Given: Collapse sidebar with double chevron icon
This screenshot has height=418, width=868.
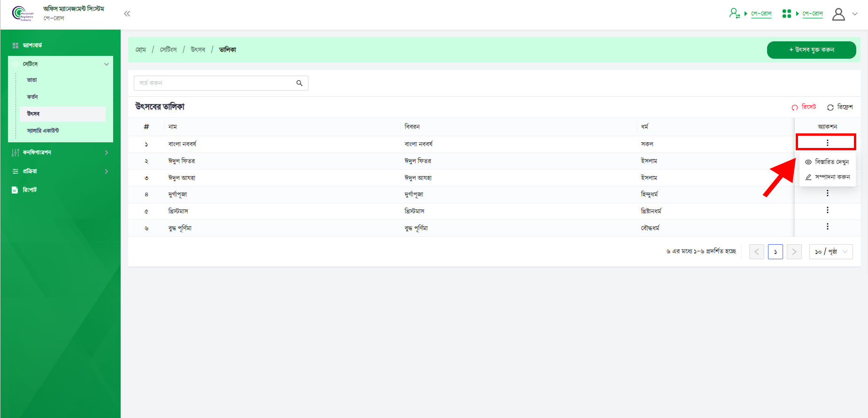Looking at the screenshot, I should click(x=127, y=14).
